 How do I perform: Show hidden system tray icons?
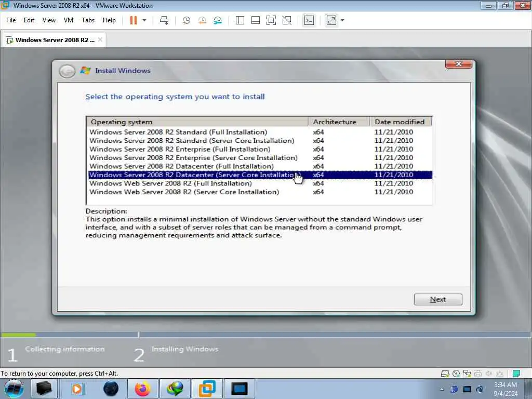442,389
